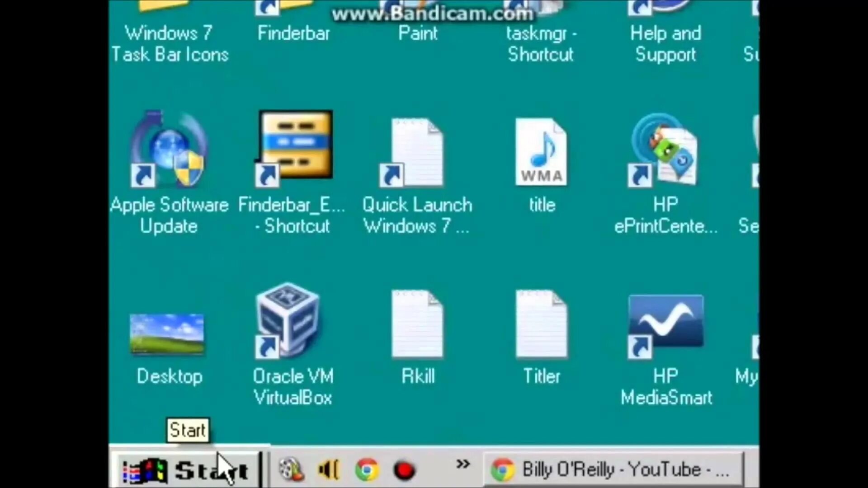
Task: Click the Start button
Action: (185, 470)
